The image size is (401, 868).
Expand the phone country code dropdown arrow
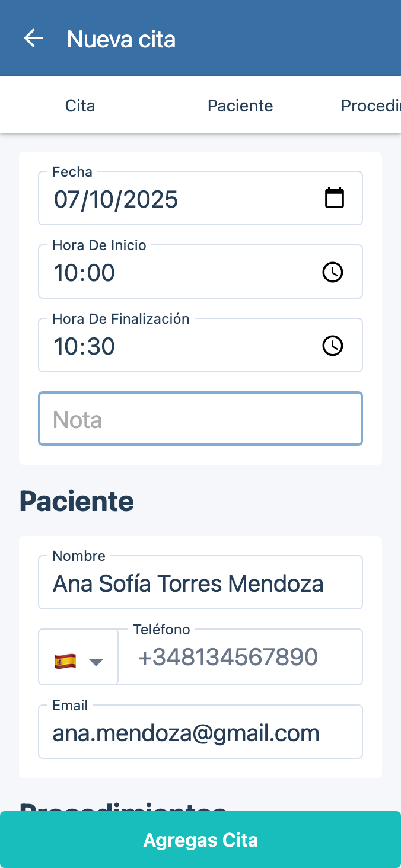click(x=96, y=662)
